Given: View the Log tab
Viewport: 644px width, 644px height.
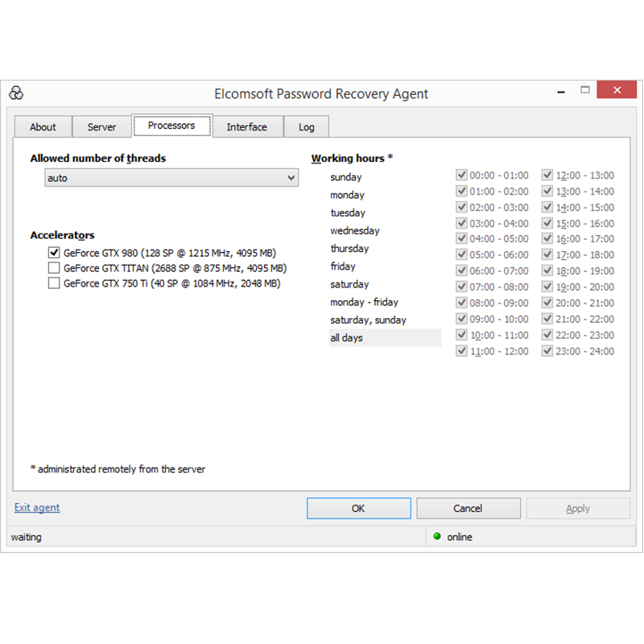Looking at the screenshot, I should point(307,127).
